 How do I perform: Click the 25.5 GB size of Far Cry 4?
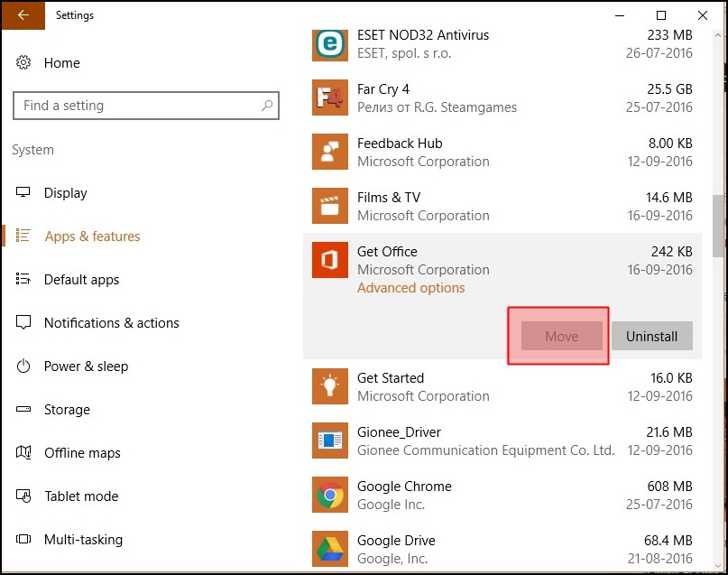(x=669, y=89)
